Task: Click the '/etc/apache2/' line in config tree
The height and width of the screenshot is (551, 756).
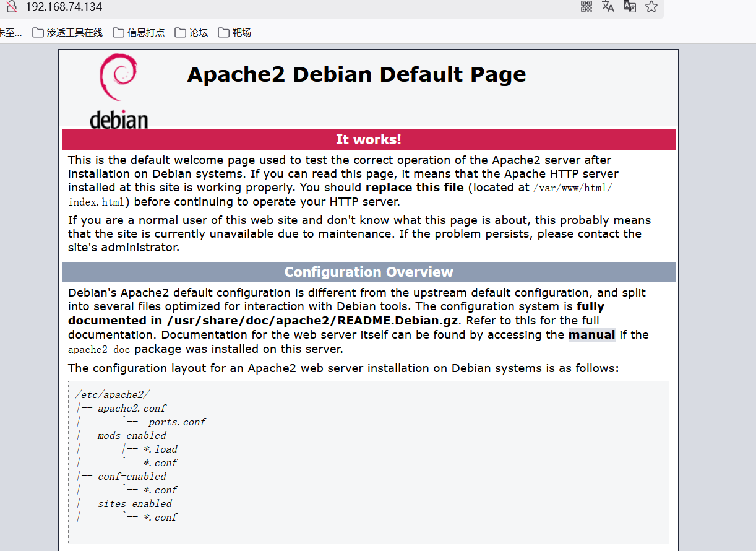Action: [x=113, y=394]
